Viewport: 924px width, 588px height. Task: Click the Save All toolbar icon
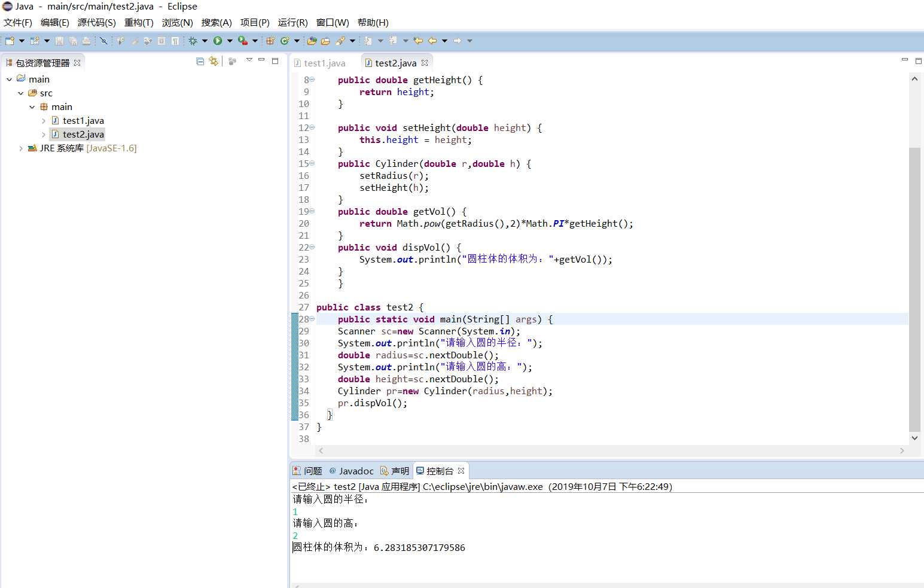coord(73,41)
